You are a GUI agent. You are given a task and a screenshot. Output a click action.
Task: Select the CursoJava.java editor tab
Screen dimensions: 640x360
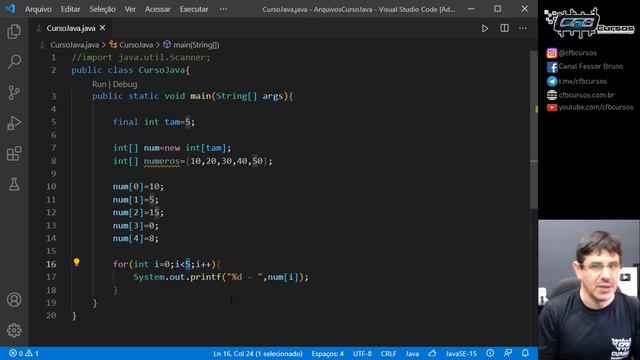click(x=71, y=28)
